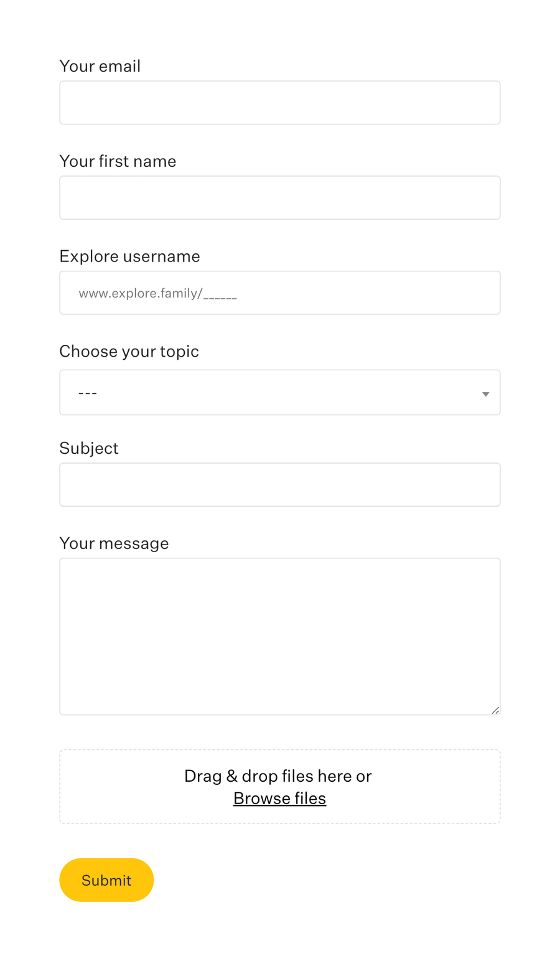Click the 'Browse files' link
Image resolution: width=560 pixels, height=961 pixels.
tap(279, 799)
